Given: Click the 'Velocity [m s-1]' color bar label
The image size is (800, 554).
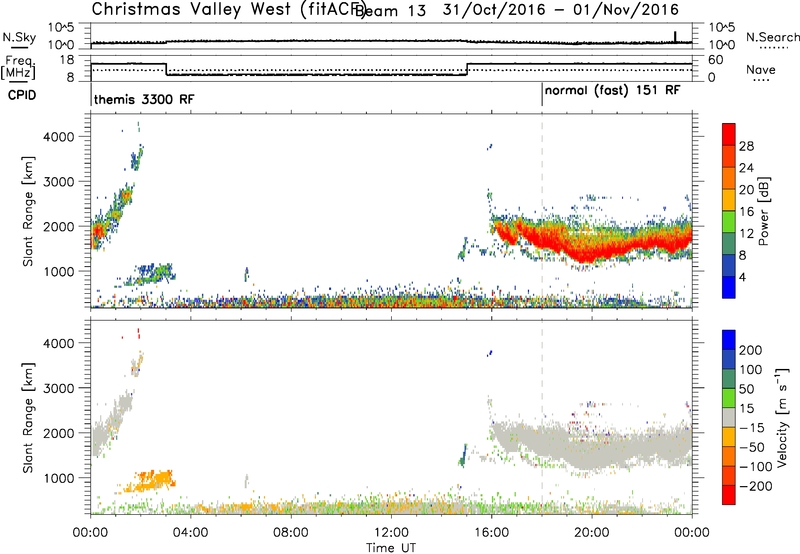Looking at the screenshot, I should (781, 417).
